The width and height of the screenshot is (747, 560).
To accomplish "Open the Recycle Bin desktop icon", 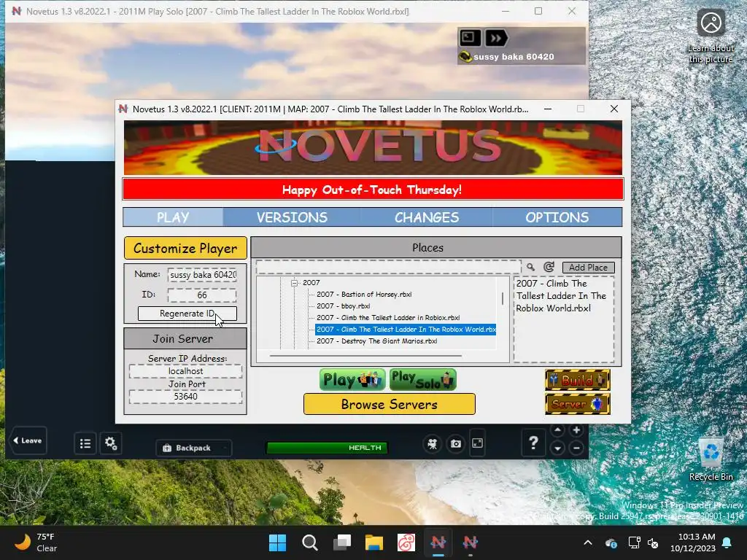I will [x=711, y=459].
